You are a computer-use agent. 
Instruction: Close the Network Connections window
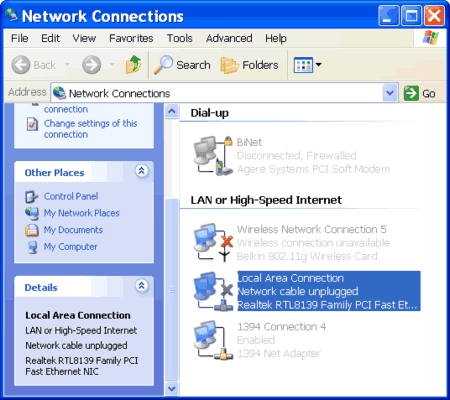point(434,15)
